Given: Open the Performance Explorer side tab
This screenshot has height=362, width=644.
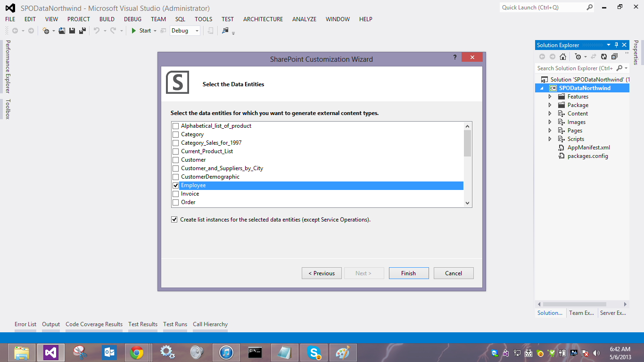Looking at the screenshot, I should pos(8,66).
